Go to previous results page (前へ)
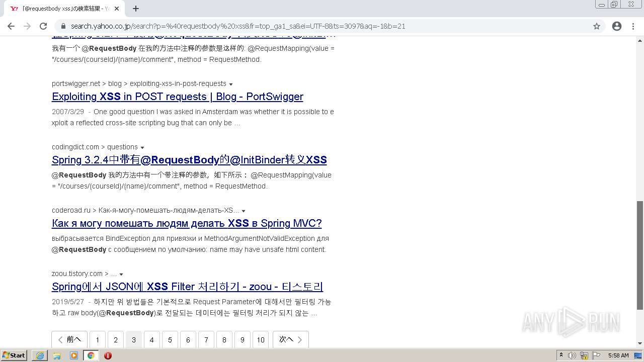Viewport: 644px width, 362px height. (69, 339)
